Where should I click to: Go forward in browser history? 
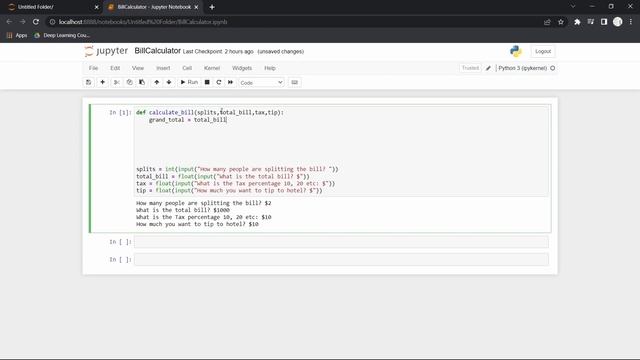(x=22, y=22)
